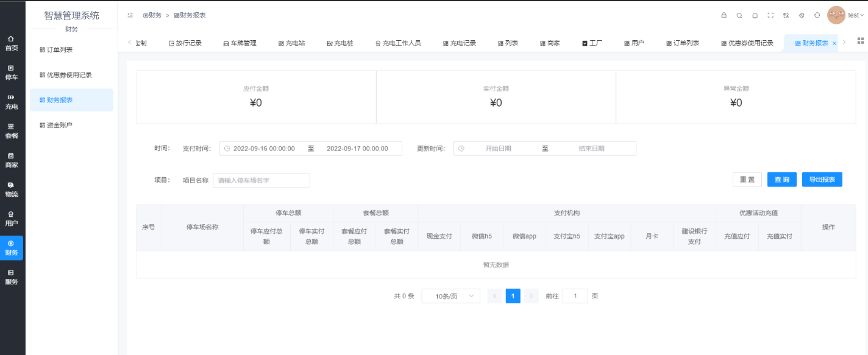This screenshot has width=868, height=355.
Task: Open the 充电 section in sidebar
Action: tap(12, 102)
